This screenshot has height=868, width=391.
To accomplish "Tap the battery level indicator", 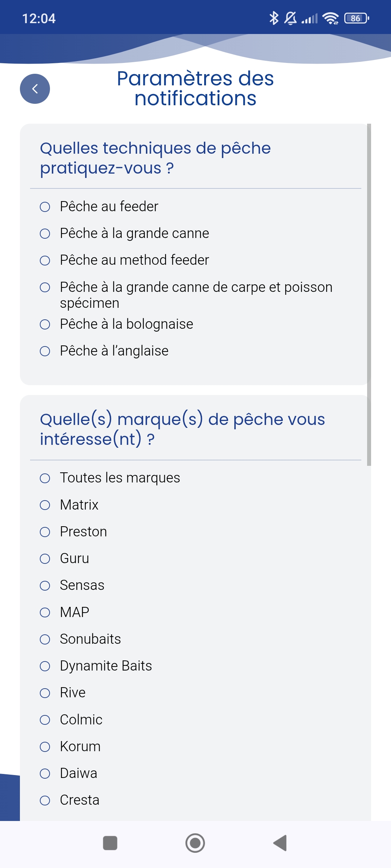I will click(x=357, y=18).
